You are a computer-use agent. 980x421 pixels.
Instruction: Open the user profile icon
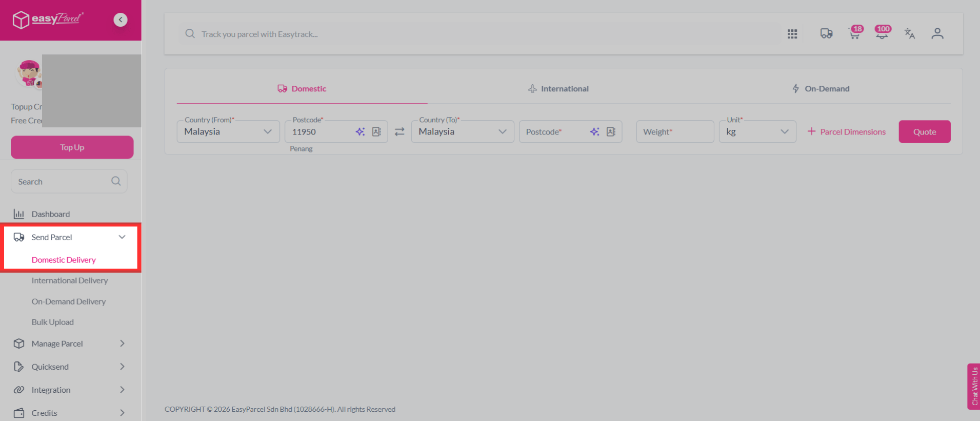937,34
